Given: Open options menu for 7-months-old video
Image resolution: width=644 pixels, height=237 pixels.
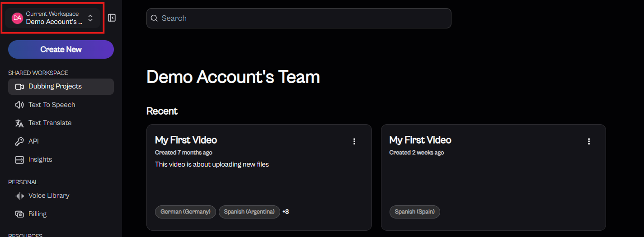Looking at the screenshot, I should point(354,141).
